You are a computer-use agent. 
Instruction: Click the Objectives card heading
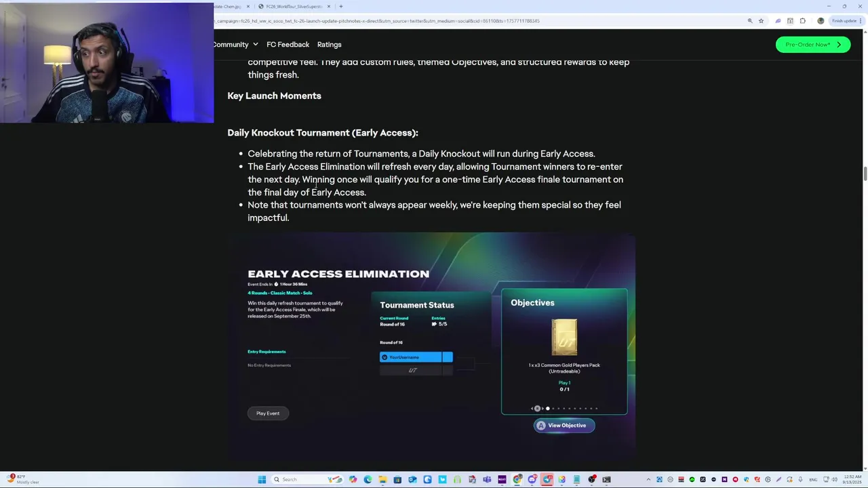pyautogui.click(x=532, y=303)
